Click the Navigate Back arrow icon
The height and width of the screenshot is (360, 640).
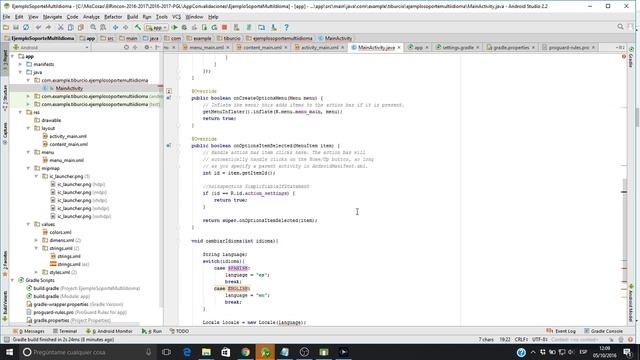[x=116, y=27]
